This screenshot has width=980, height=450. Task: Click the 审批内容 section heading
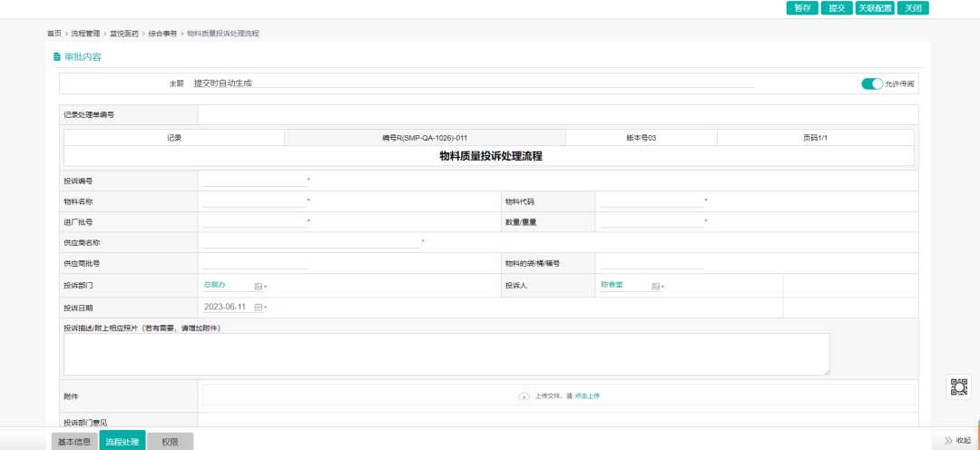[x=83, y=57]
